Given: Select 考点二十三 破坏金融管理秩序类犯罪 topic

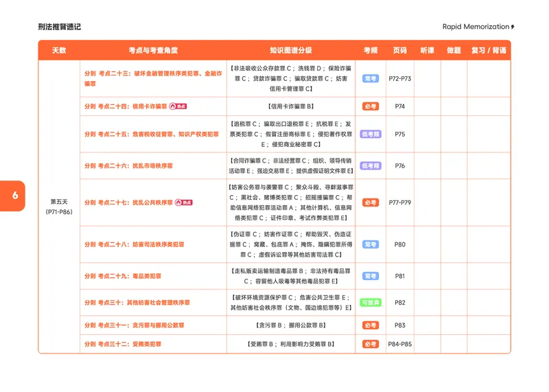Looking at the screenshot, I should click(153, 78).
